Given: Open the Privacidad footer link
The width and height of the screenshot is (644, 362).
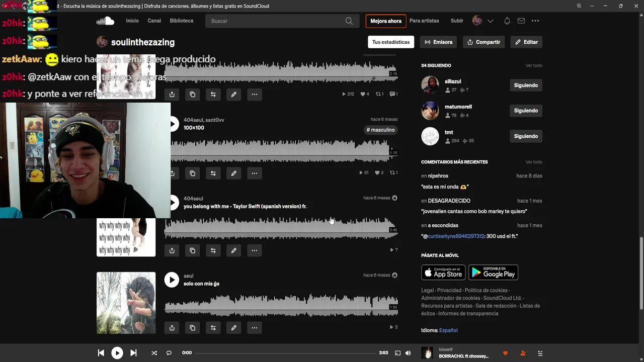Looking at the screenshot, I should coord(449,290).
